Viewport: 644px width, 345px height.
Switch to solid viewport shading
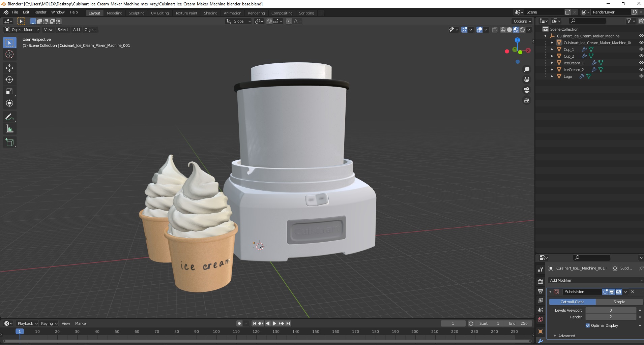(x=509, y=30)
